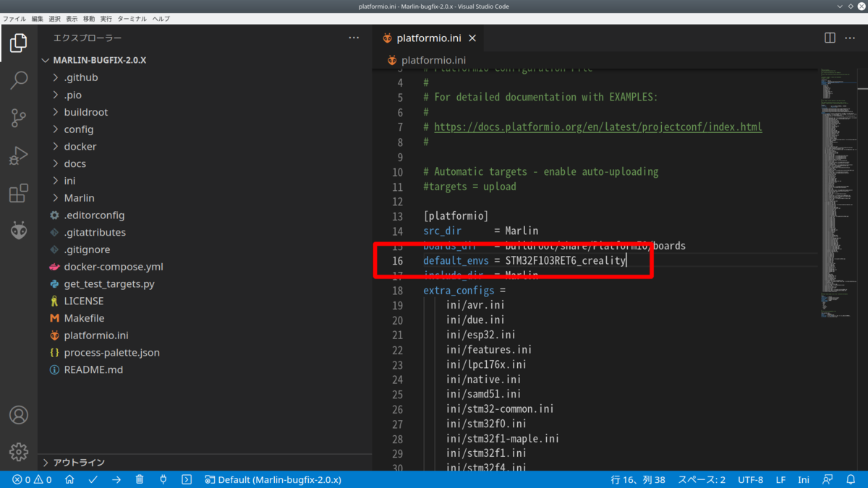This screenshot has width=868, height=488.
Task: Expand the ini folder
Action: click(x=205, y=181)
